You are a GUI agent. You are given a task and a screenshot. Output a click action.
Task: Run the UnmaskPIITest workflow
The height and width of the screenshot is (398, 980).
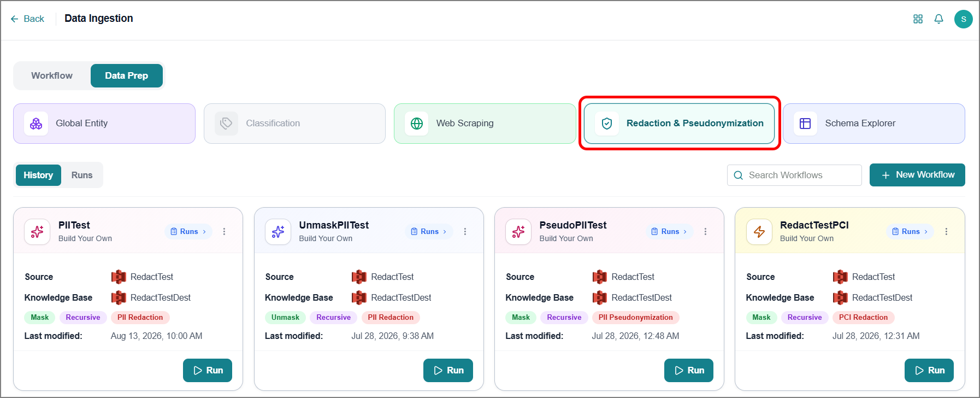point(448,370)
